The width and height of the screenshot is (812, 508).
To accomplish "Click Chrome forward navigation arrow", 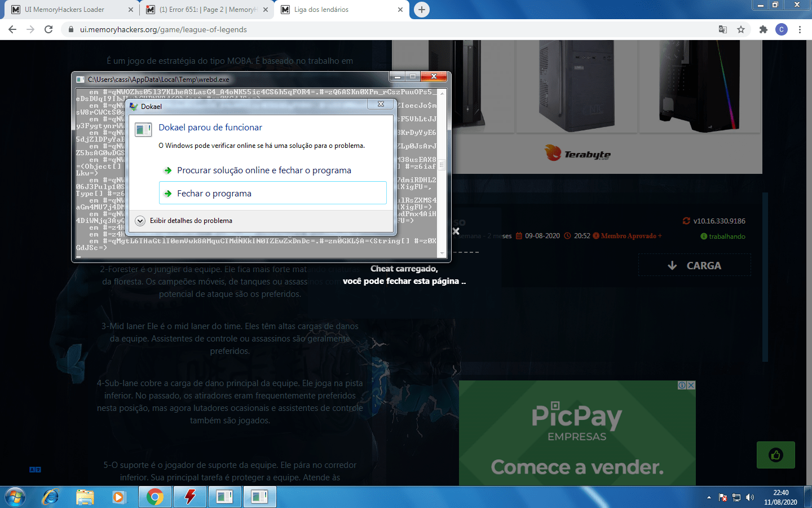I will click(30, 29).
